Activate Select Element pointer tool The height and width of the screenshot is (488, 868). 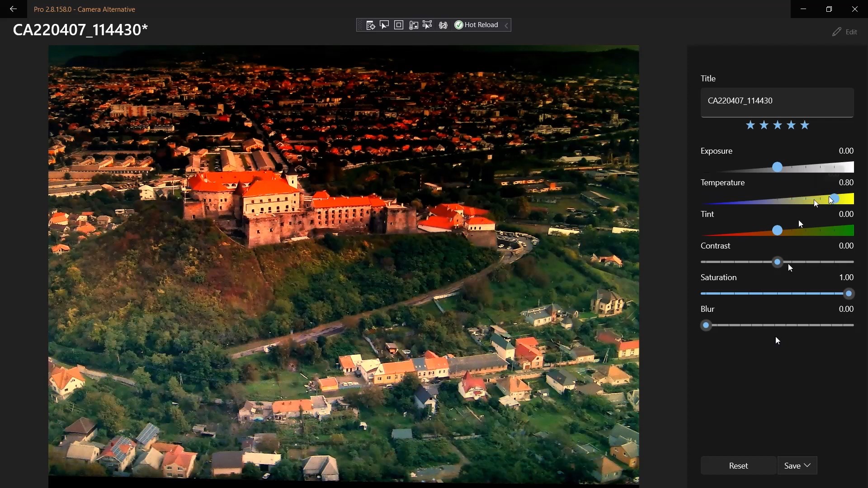(x=384, y=25)
